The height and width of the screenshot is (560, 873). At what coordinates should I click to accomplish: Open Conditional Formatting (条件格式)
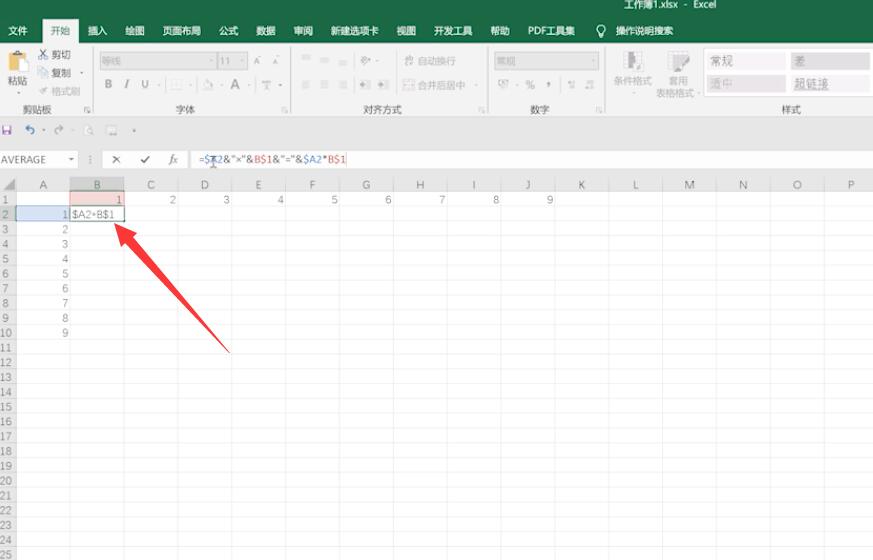point(632,71)
